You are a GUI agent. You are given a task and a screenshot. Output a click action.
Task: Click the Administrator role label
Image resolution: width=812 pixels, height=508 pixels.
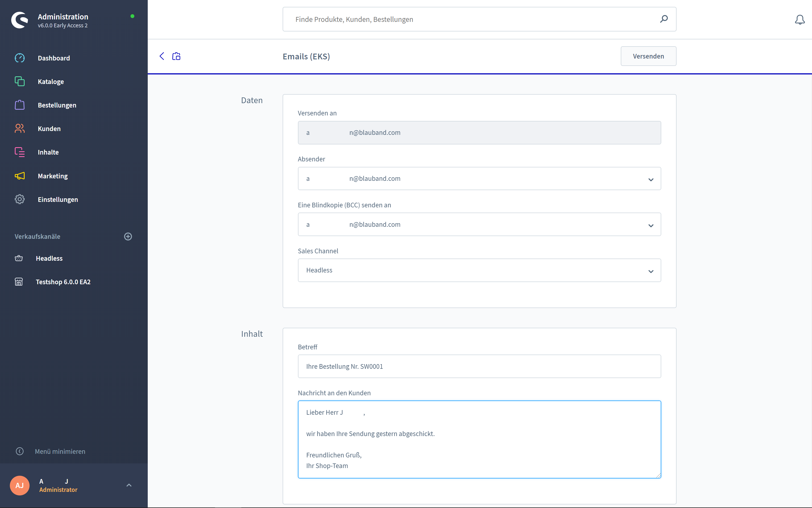(x=58, y=489)
